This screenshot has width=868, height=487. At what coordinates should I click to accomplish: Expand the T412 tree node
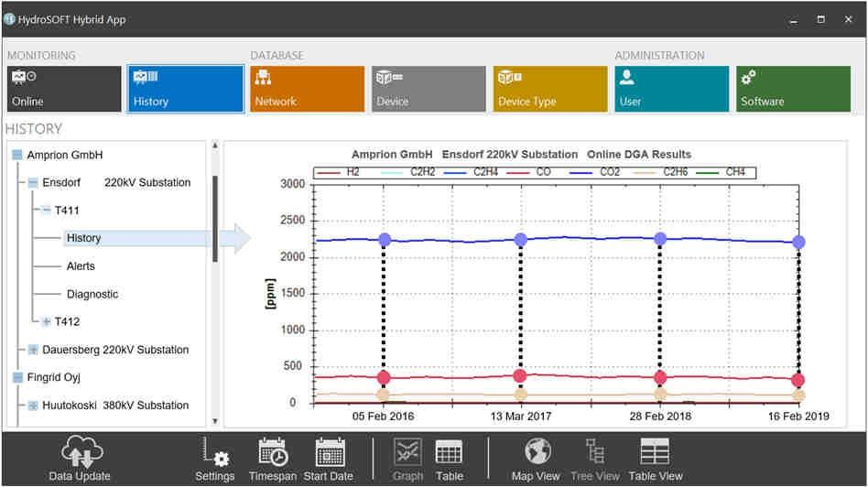point(47,321)
